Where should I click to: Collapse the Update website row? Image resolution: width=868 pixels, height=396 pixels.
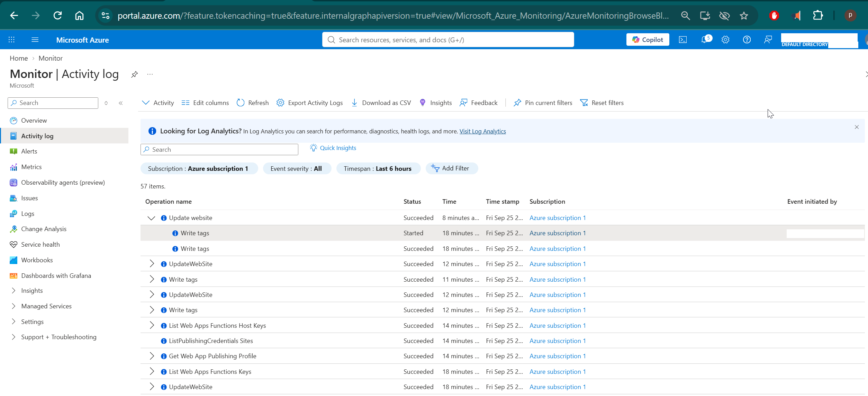click(151, 218)
